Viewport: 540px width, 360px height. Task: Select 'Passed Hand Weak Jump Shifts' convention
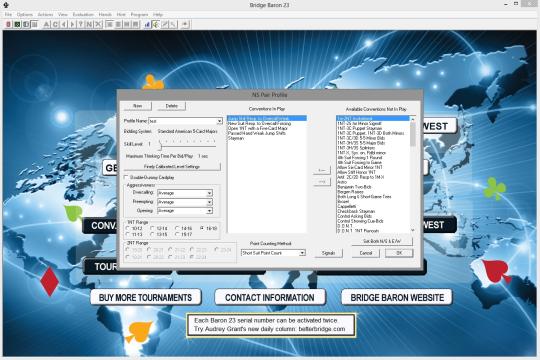[x=257, y=133]
